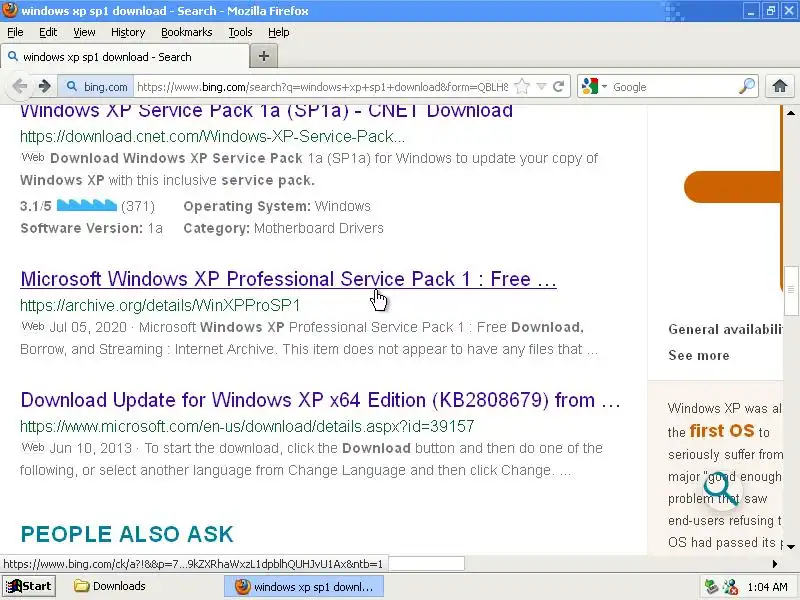Click the Software Version: 1a text
The width and height of the screenshot is (800, 600).
point(91,228)
